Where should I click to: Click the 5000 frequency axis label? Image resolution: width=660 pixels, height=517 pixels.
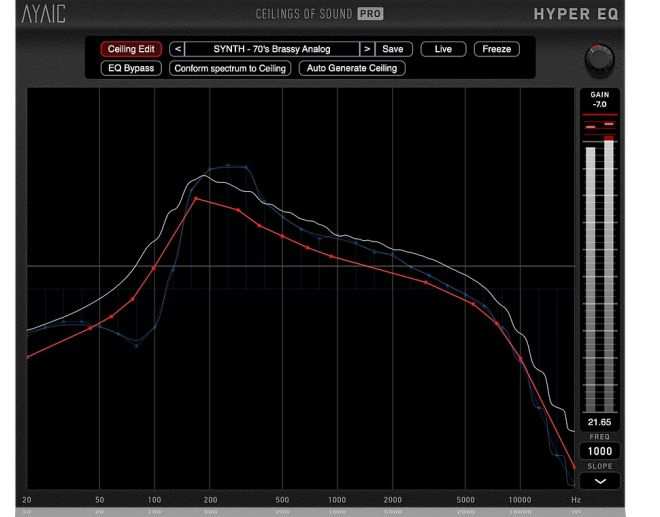coord(466,500)
